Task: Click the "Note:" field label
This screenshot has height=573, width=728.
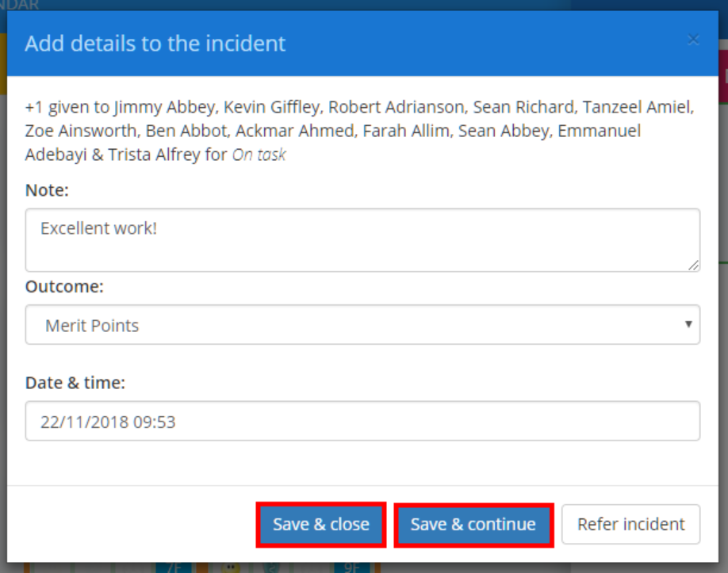Action: (x=47, y=190)
